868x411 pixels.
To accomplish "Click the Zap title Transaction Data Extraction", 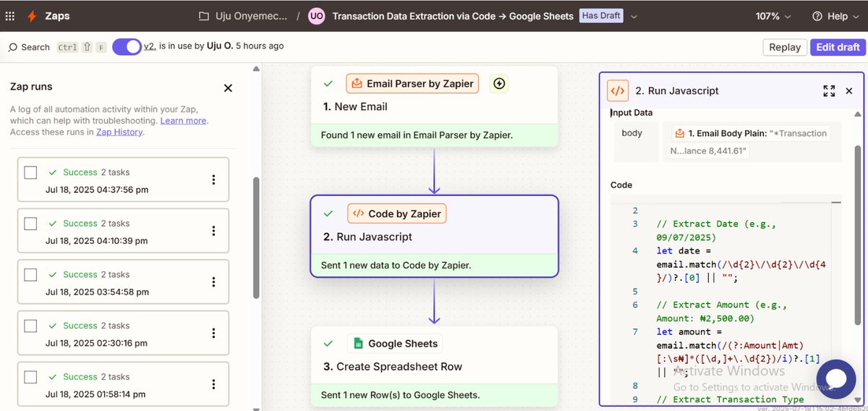I will pyautogui.click(x=453, y=16).
